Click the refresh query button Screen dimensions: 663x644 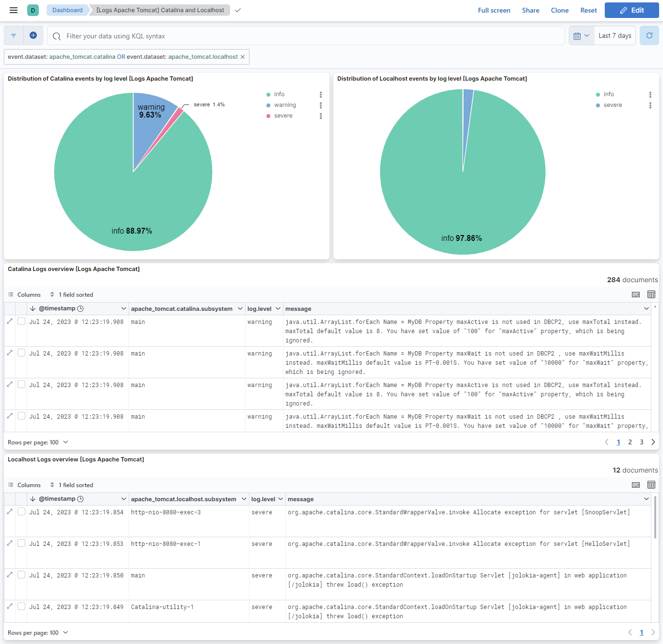pyautogui.click(x=649, y=35)
